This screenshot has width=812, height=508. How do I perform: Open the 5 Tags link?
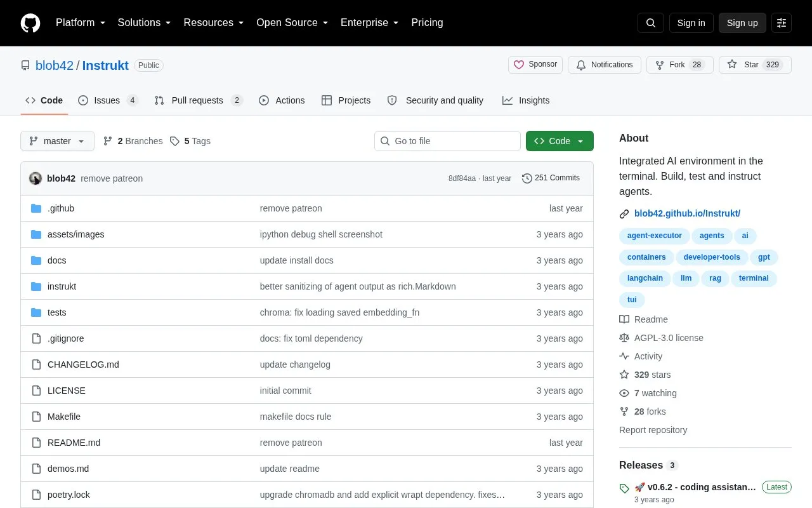tap(190, 141)
